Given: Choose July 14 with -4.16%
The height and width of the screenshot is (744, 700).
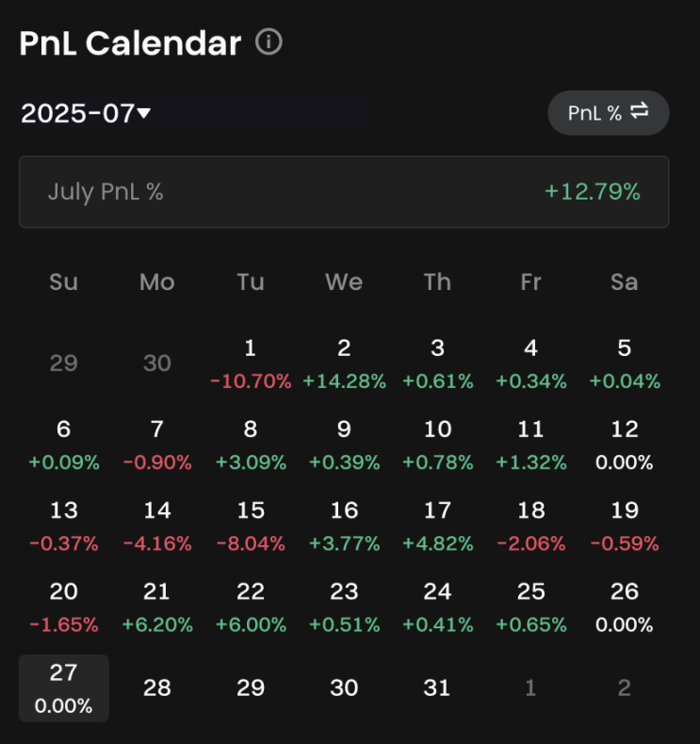Looking at the screenshot, I should pyautogui.click(x=156, y=526).
